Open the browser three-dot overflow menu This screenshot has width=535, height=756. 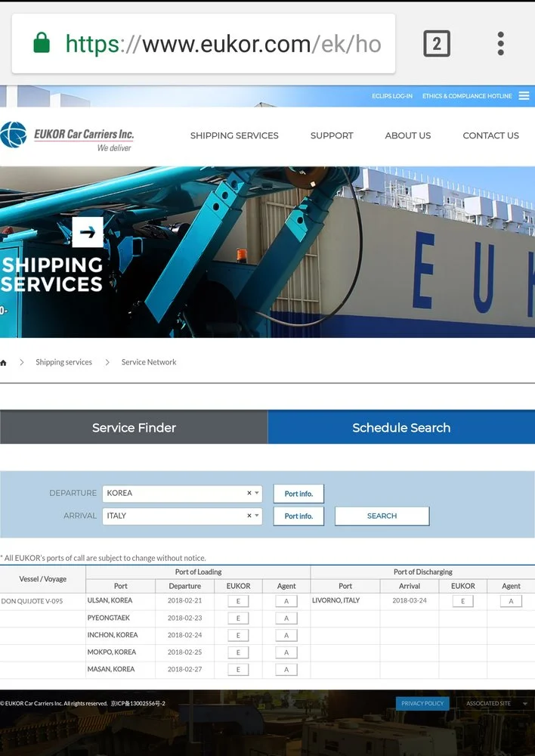click(x=501, y=43)
